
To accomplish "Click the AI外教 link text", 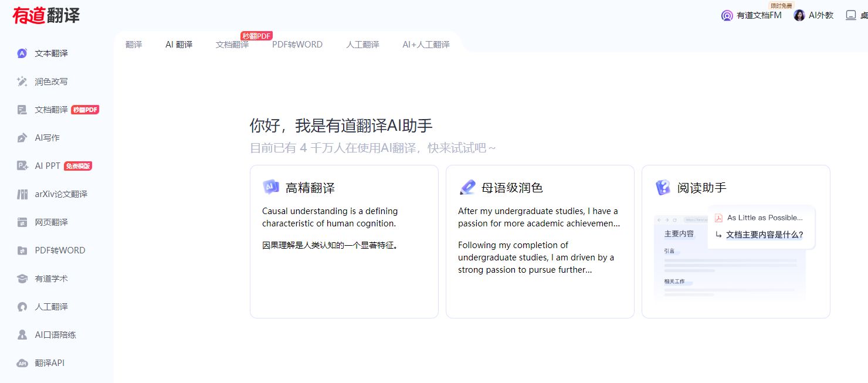I will [x=821, y=15].
